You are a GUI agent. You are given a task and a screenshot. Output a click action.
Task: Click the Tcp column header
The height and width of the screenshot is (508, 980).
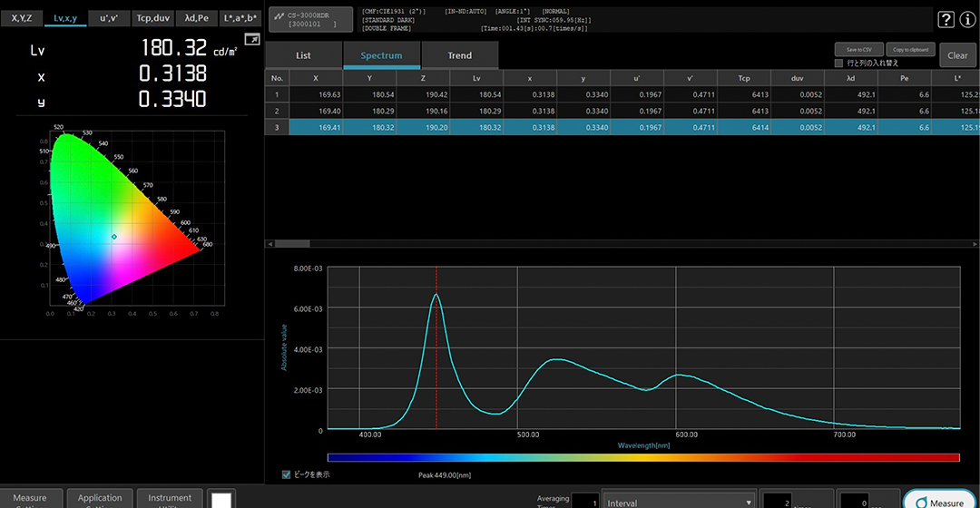(x=744, y=78)
